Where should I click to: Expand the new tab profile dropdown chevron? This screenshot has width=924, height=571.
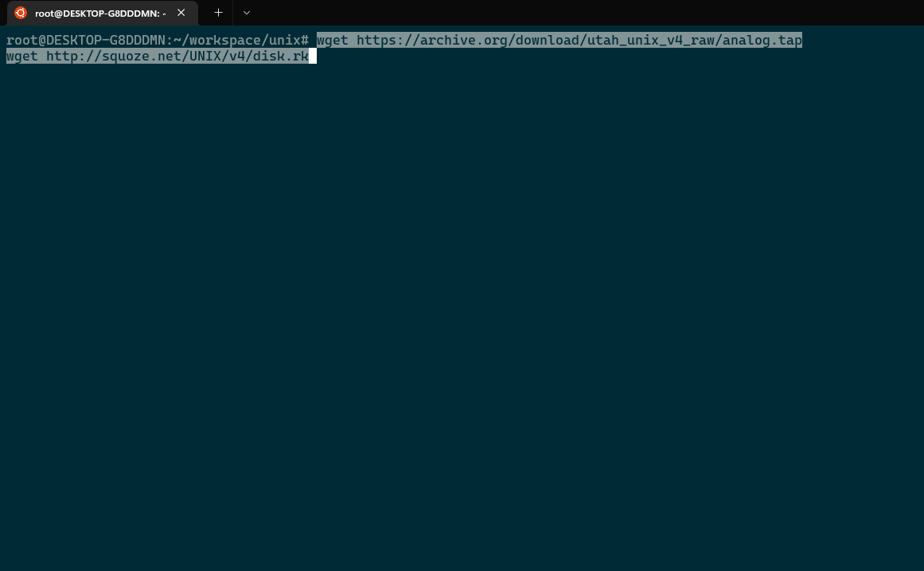pyautogui.click(x=247, y=13)
